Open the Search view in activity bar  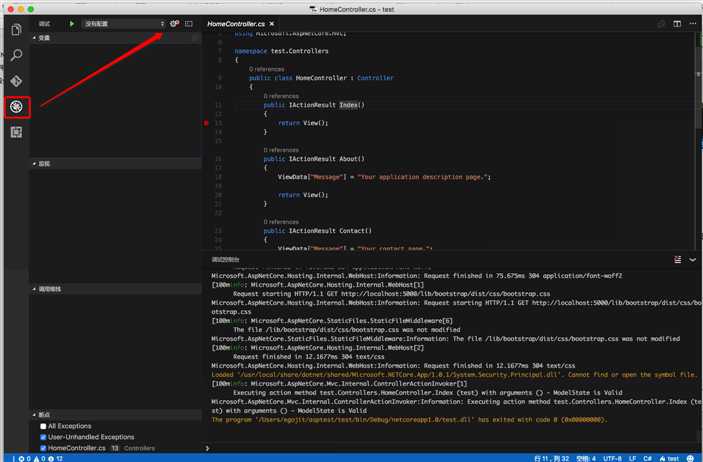coord(16,55)
